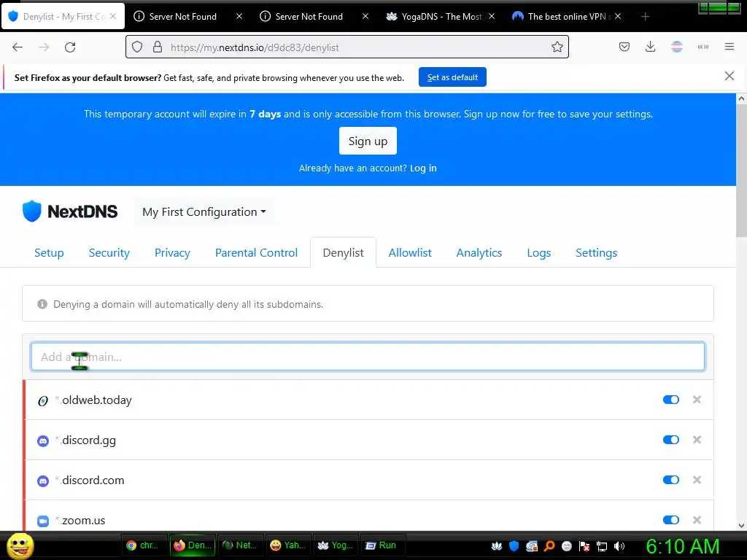This screenshot has width=747, height=560.
Task: Open the Analytics tab
Action: 479,253
